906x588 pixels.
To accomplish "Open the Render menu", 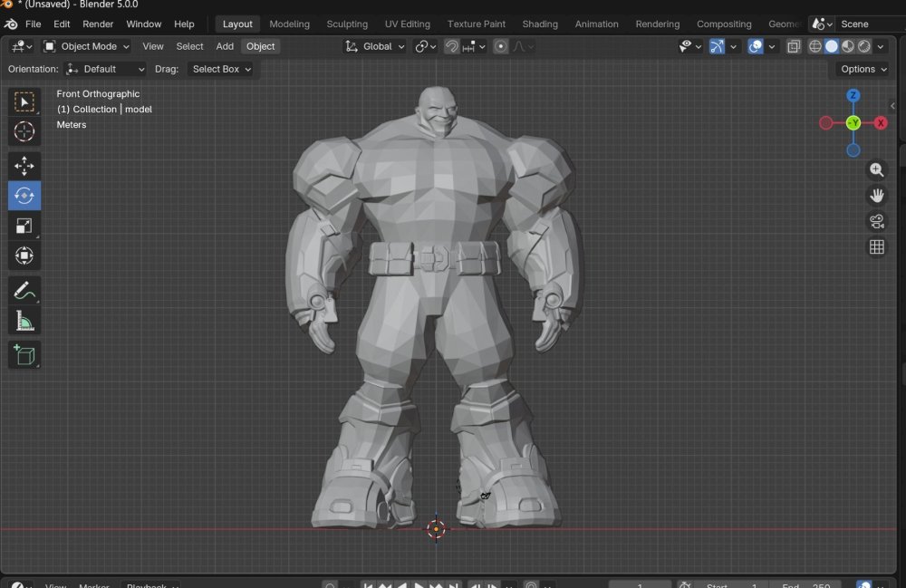I will (97, 24).
